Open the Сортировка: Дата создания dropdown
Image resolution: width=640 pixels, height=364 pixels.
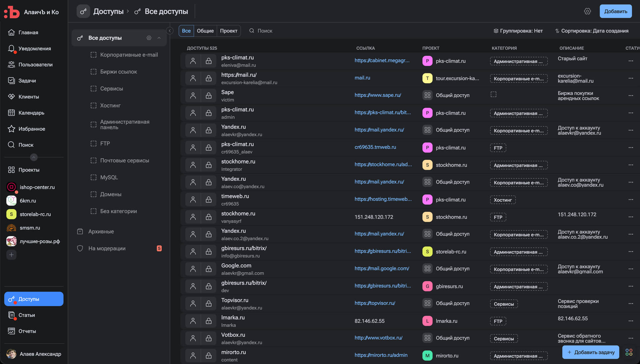click(592, 31)
